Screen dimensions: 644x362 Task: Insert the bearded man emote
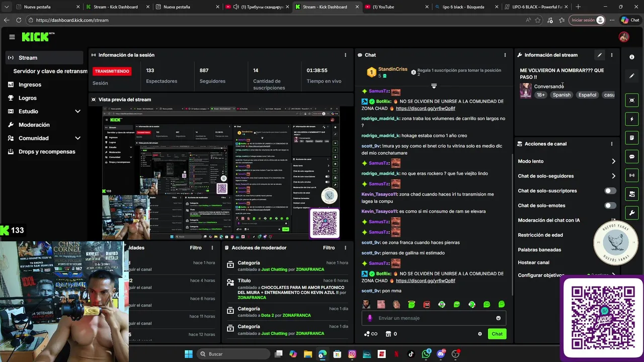(366, 304)
